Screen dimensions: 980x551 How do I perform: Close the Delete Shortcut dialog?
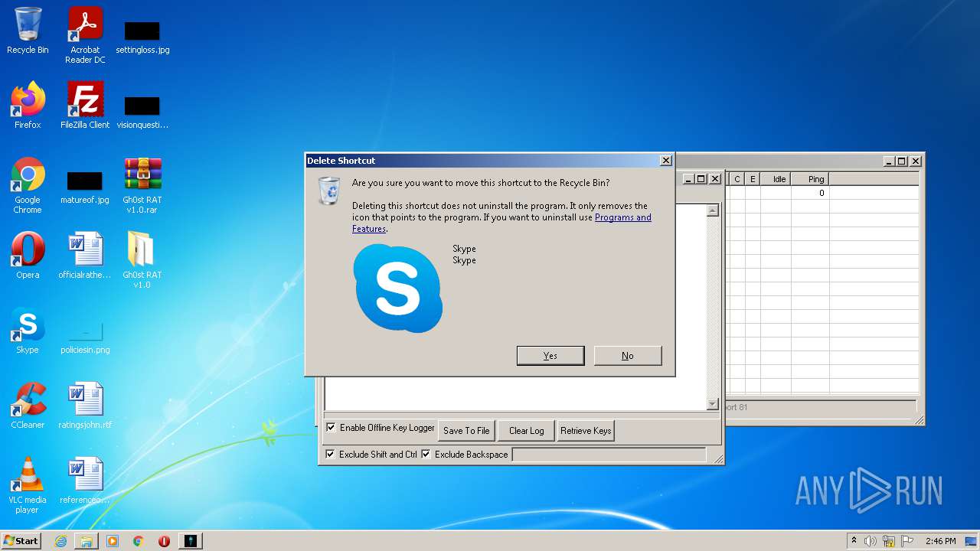tap(666, 161)
